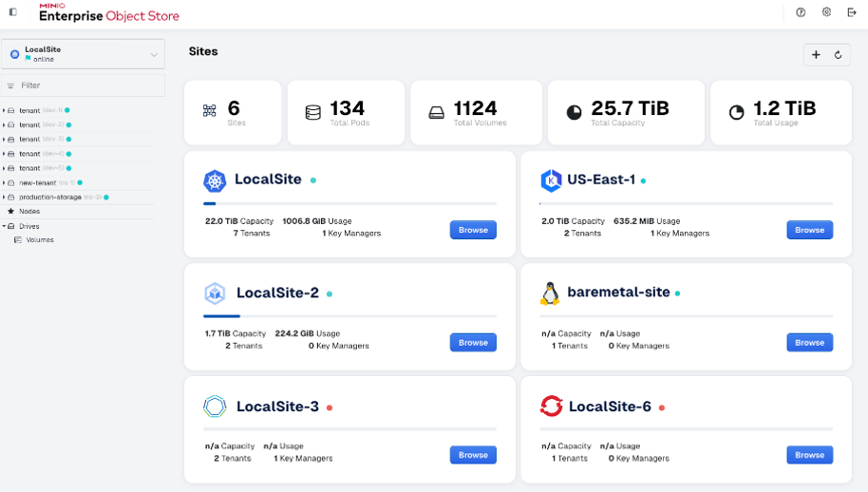Open Volumes under Drives
Screen dimensions: 868x492
pyautogui.click(x=40, y=240)
